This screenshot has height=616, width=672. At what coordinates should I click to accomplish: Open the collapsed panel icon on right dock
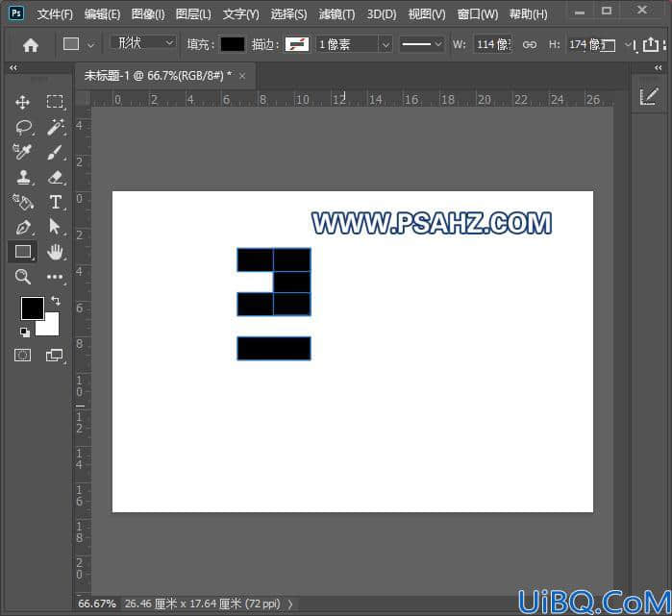pos(649,96)
